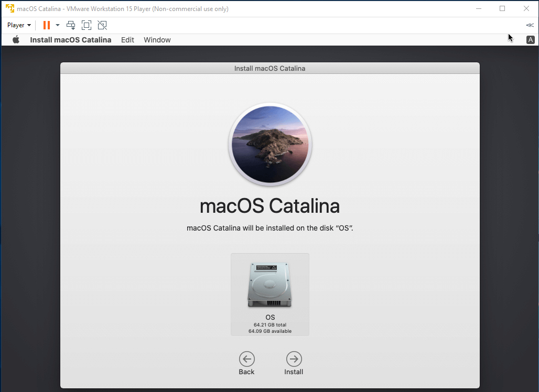The width and height of the screenshot is (539, 392).
Task: Open the input source menu icon
Action: (531, 40)
